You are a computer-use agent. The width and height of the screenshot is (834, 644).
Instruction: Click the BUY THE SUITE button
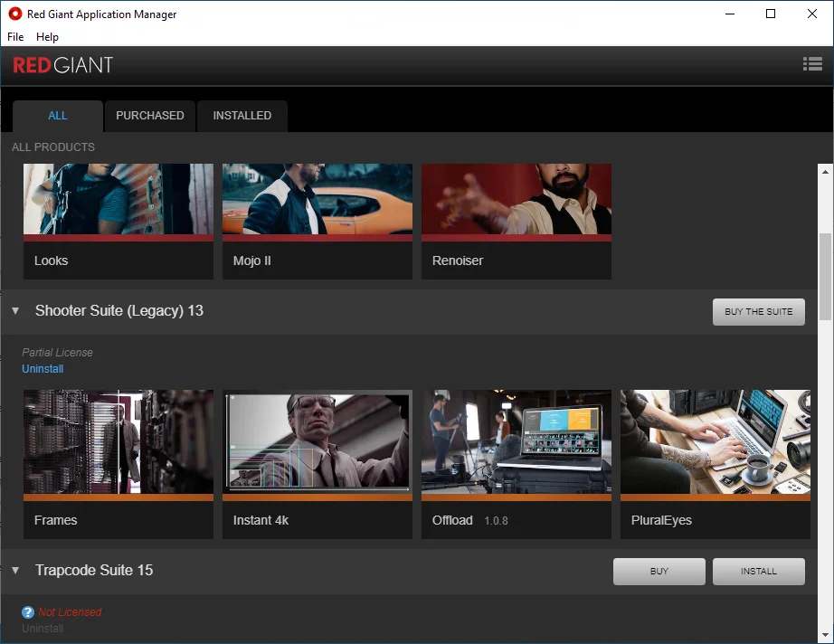click(x=759, y=312)
